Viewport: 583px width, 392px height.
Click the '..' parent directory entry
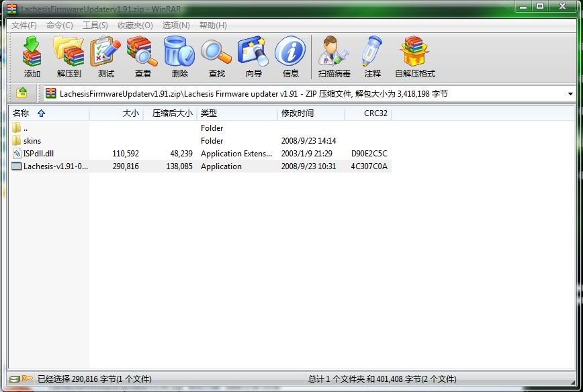(x=26, y=128)
